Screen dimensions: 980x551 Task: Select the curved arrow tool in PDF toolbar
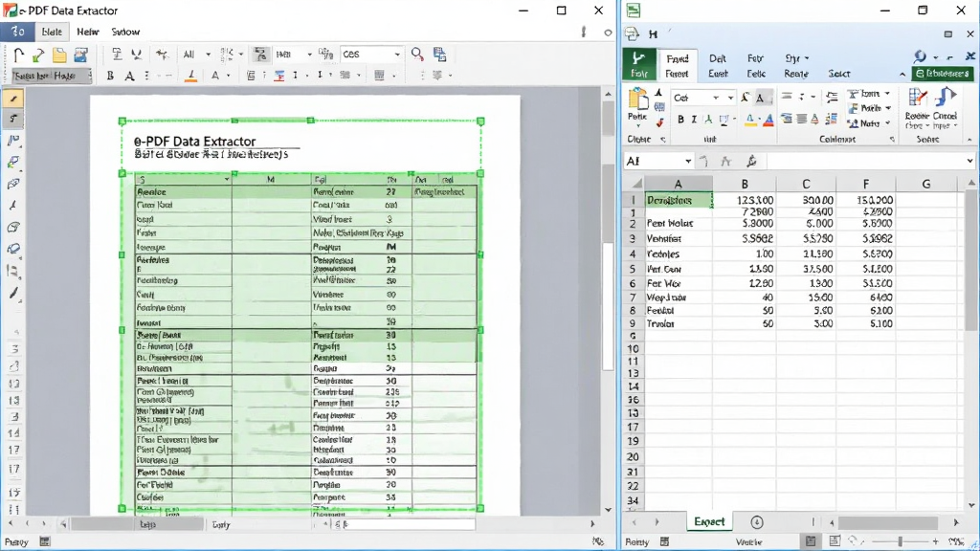(x=18, y=55)
